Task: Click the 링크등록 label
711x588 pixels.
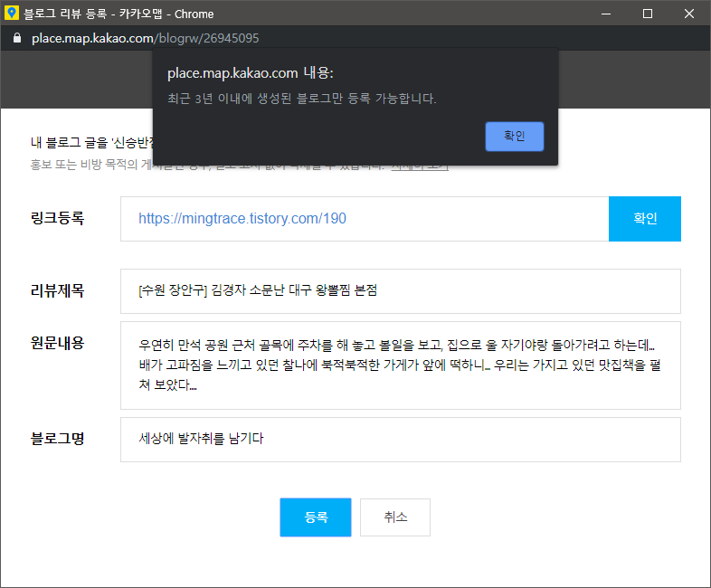Action: click(57, 218)
